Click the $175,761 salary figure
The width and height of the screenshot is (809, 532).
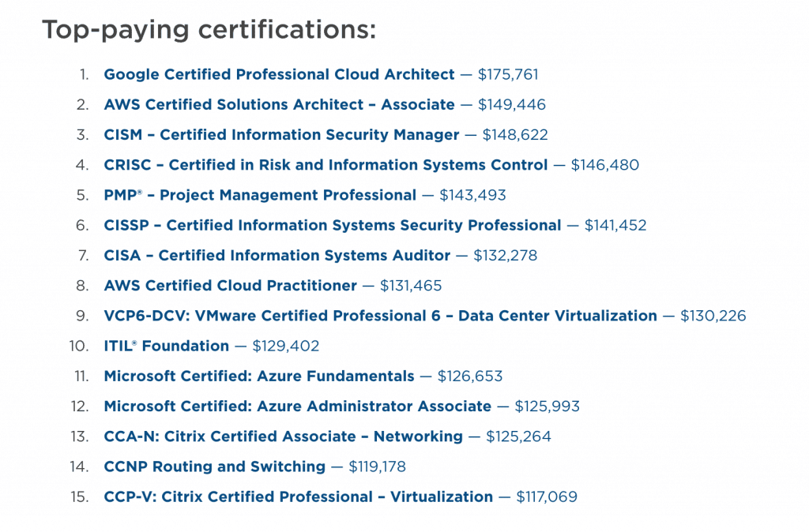point(508,75)
